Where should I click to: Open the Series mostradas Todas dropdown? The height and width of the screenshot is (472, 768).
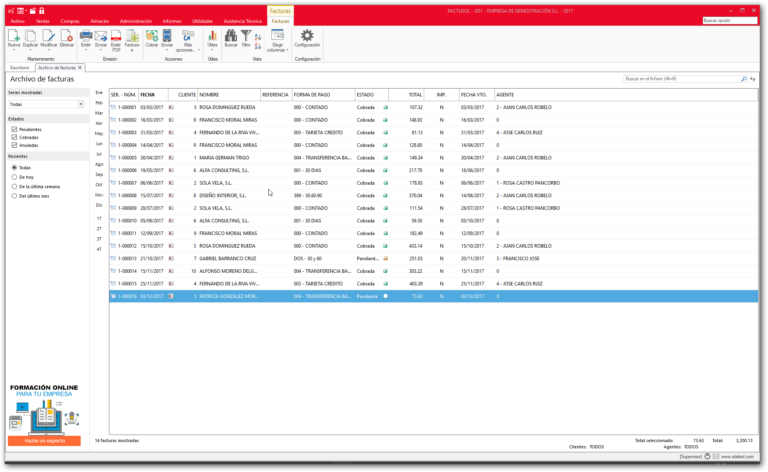(46, 104)
